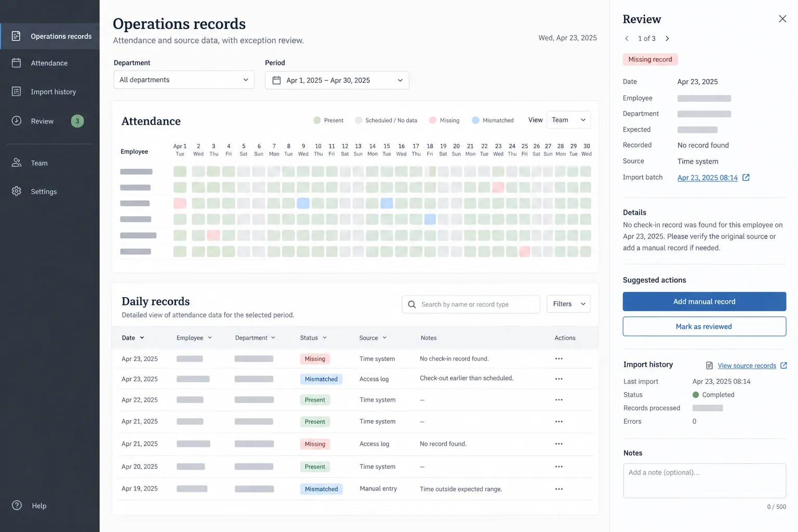The width and height of the screenshot is (798, 532).
Task: Click the Import history list icon
Action: pos(16,91)
